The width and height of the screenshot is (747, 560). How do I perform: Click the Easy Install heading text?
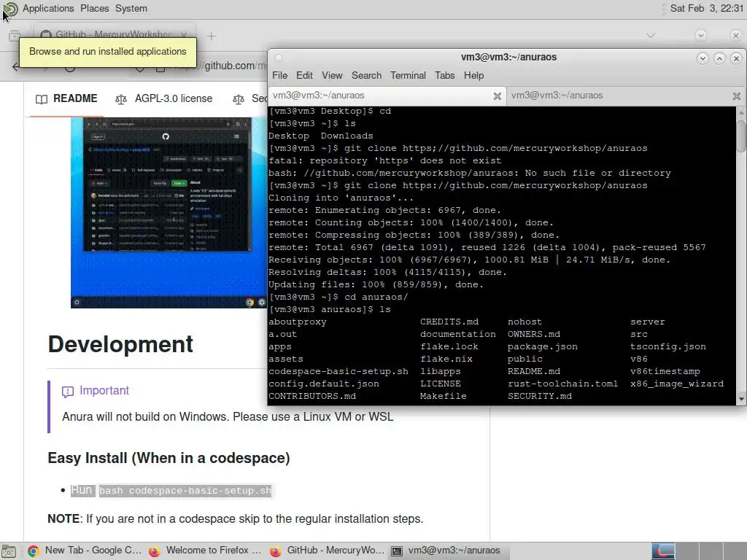pos(169,458)
